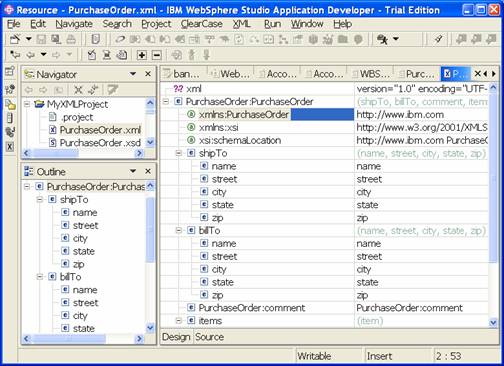The height and width of the screenshot is (366, 504).
Task: Click the Save toolbar icon
Action: click(41, 39)
